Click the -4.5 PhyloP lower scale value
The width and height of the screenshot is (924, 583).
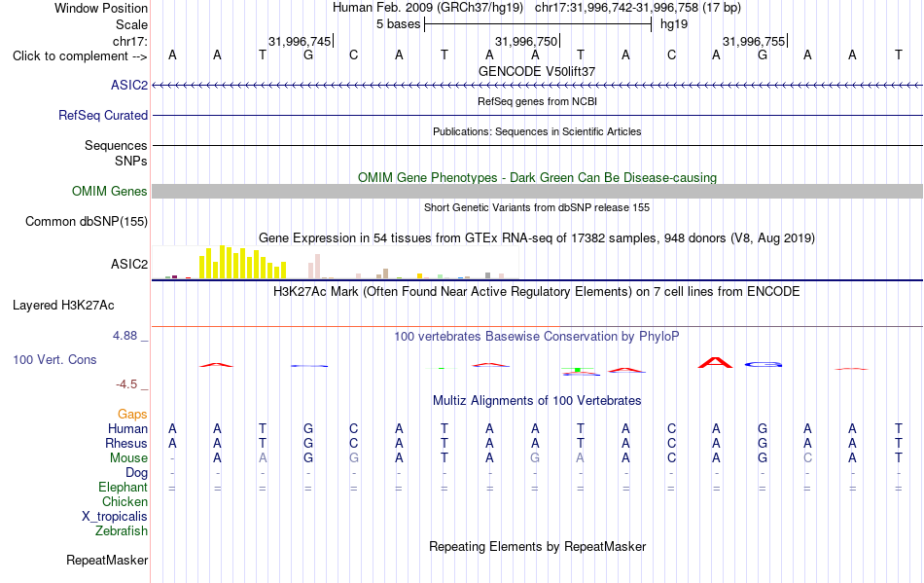(x=126, y=384)
